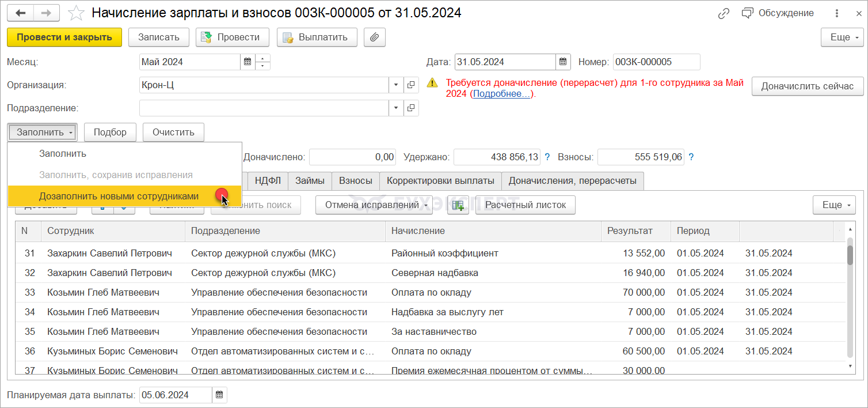Expand the Организация dropdown list
The height and width of the screenshot is (408, 868).
(396, 85)
